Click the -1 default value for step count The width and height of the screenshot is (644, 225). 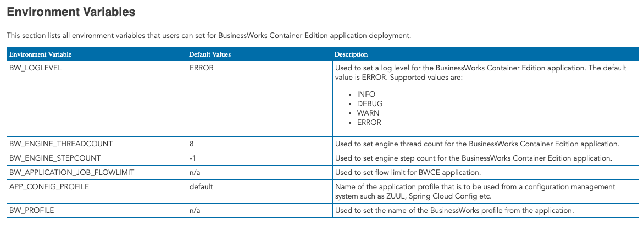coord(192,158)
